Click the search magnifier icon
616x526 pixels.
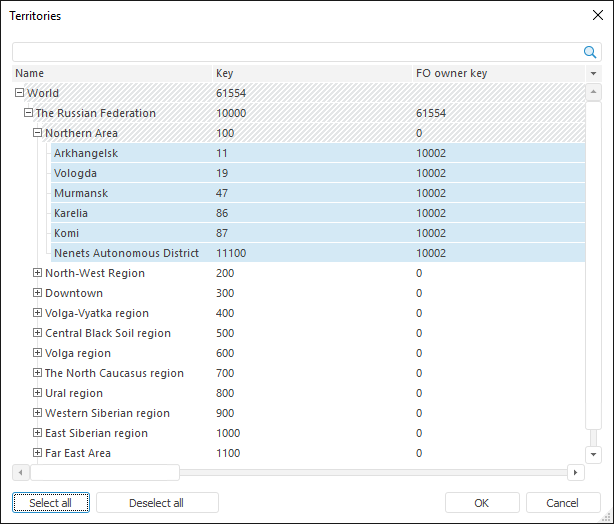(x=590, y=52)
